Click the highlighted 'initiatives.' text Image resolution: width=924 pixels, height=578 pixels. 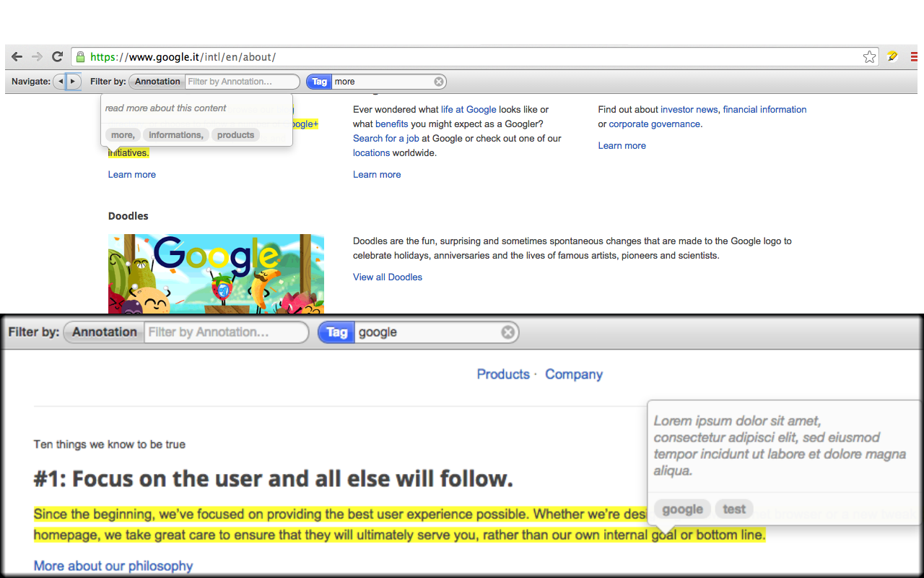(x=128, y=153)
